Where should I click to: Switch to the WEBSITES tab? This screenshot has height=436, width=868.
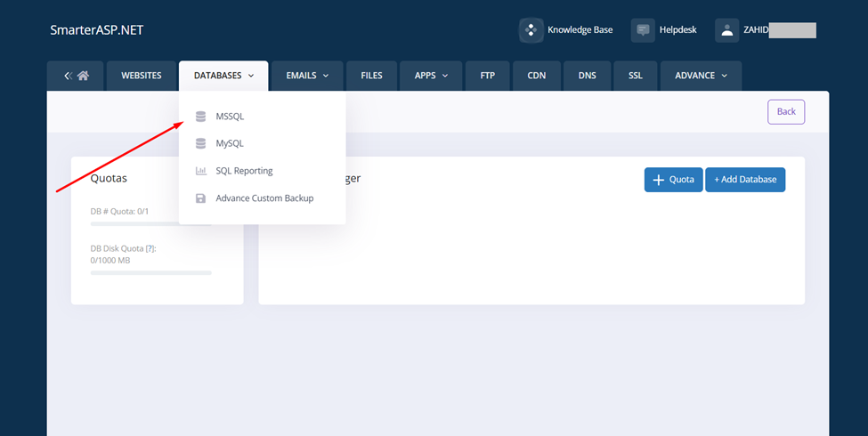pos(141,76)
